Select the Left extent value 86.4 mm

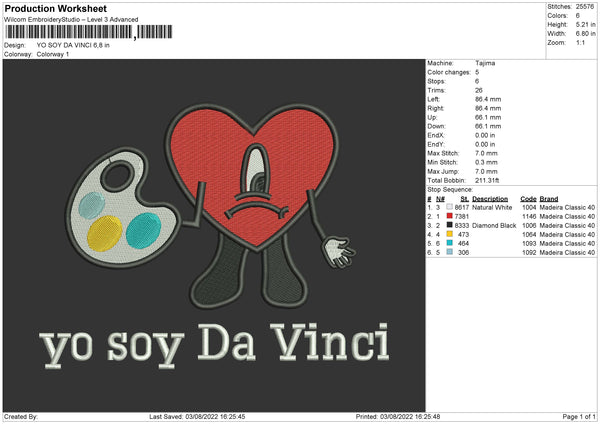[488, 99]
